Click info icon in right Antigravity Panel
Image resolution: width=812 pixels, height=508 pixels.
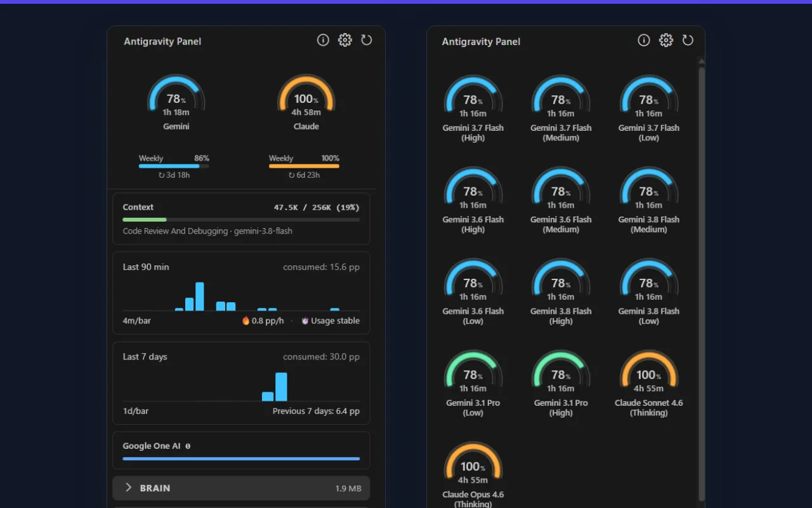(x=644, y=41)
